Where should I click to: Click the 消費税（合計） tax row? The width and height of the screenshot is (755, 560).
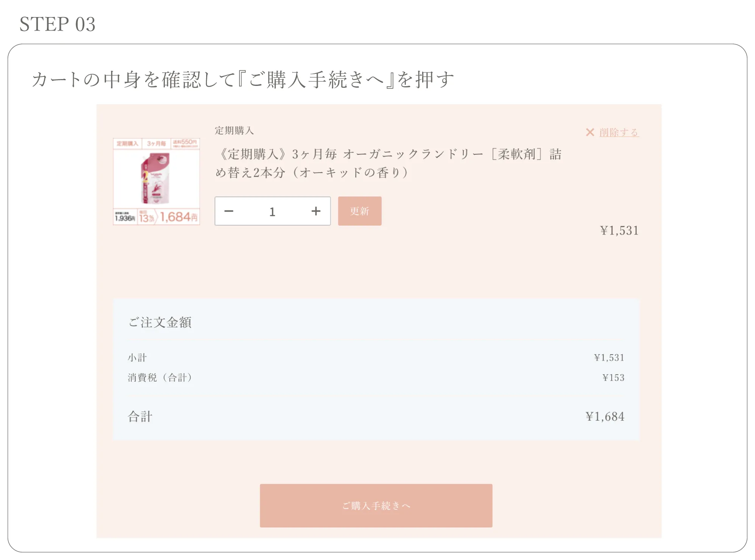click(x=160, y=377)
